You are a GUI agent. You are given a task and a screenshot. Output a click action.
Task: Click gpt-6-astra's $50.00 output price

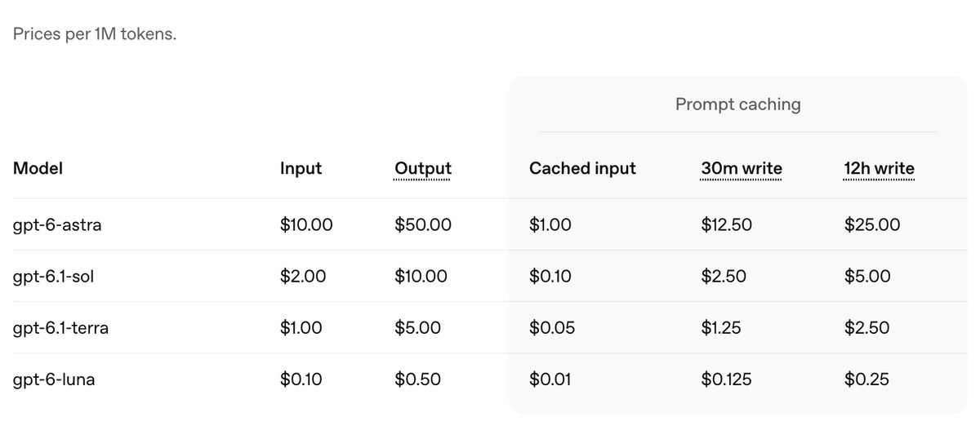(423, 224)
